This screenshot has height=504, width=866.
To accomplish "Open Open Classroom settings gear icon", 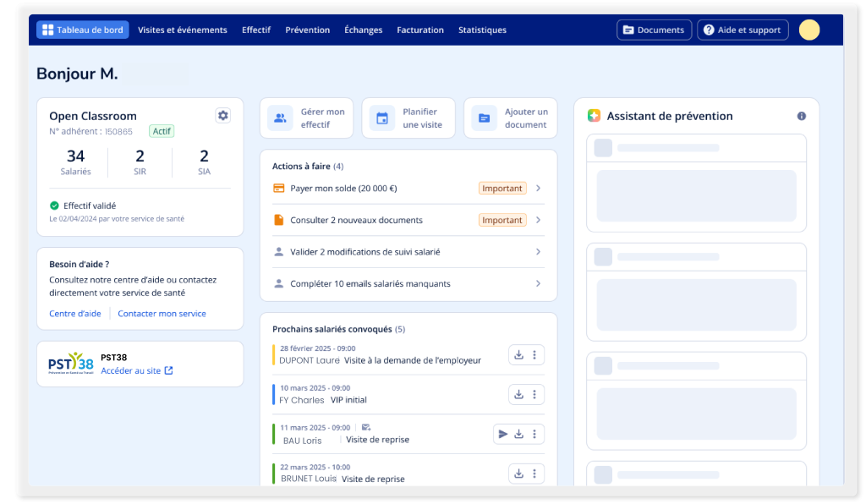I will pyautogui.click(x=222, y=116).
